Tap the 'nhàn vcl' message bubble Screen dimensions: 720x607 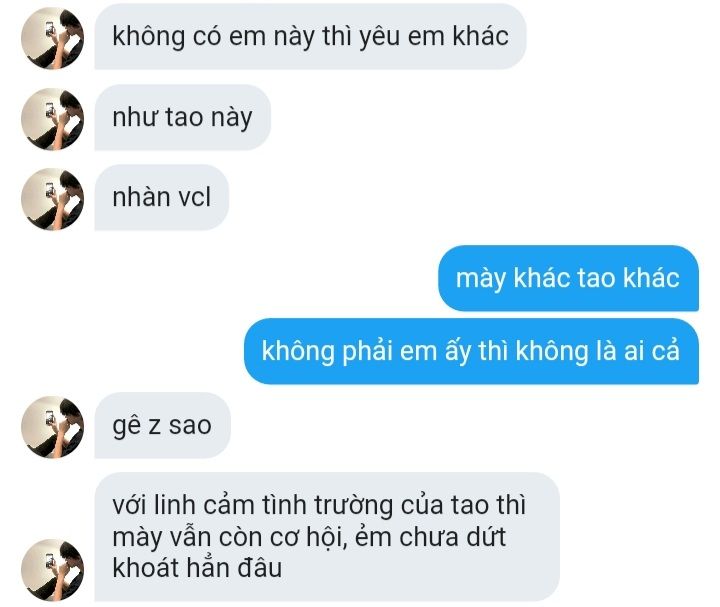click(x=162, y=198)
